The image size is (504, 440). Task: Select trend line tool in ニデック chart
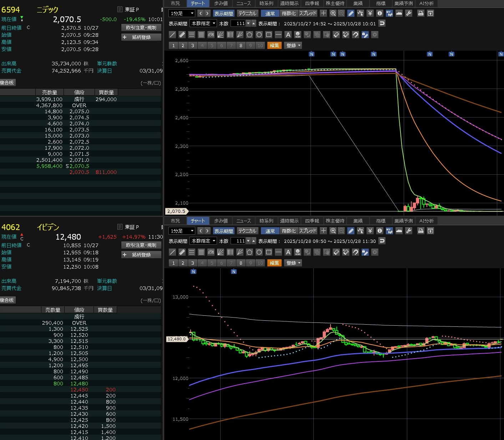point(172,35)
